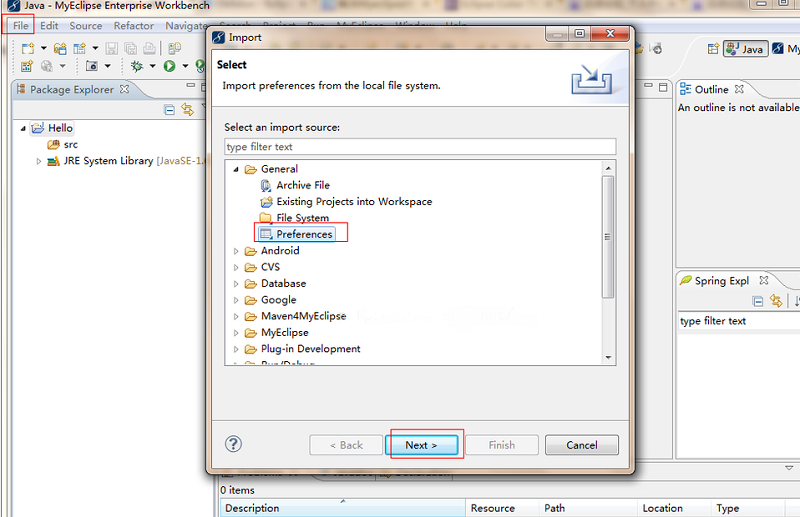Collapse the General folder

pyautogui.click(x=236, y=169)
